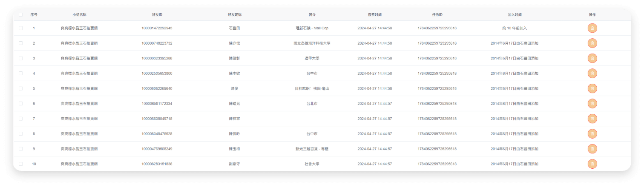Click the 好友ID column header
Image resolution: width=644 pixels, height=187 pixels.
click(x=157, y=14)
